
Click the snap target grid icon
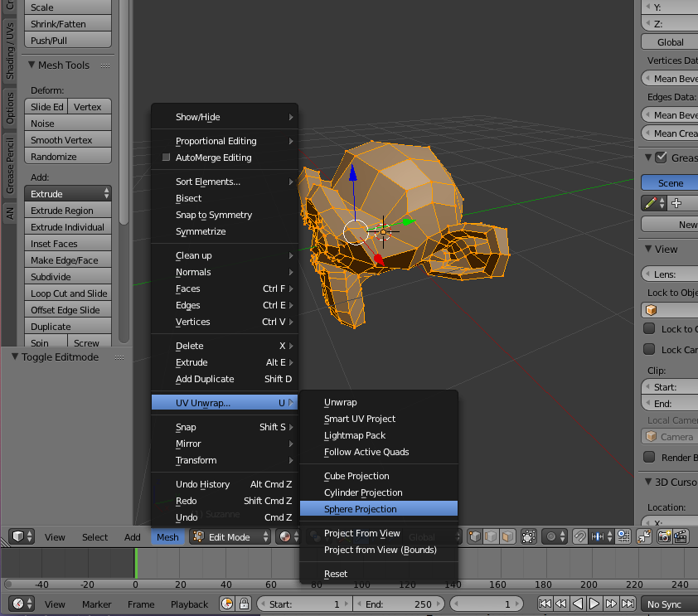[x=623, y=536]
